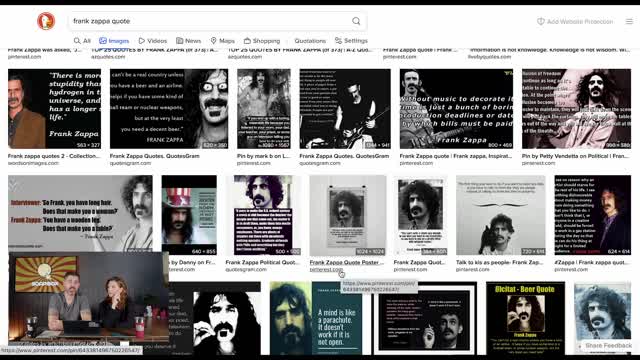Image resolution: width=640 pixels, height=360 pixels.
Task: Open the Frank Zappa Quote Poster thumbnail
Action: 348,215
